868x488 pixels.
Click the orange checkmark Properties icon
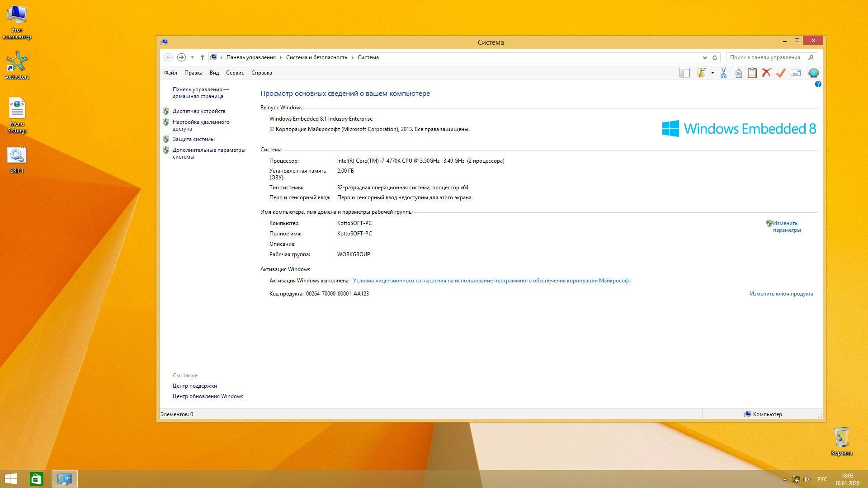tap(781, 73)
